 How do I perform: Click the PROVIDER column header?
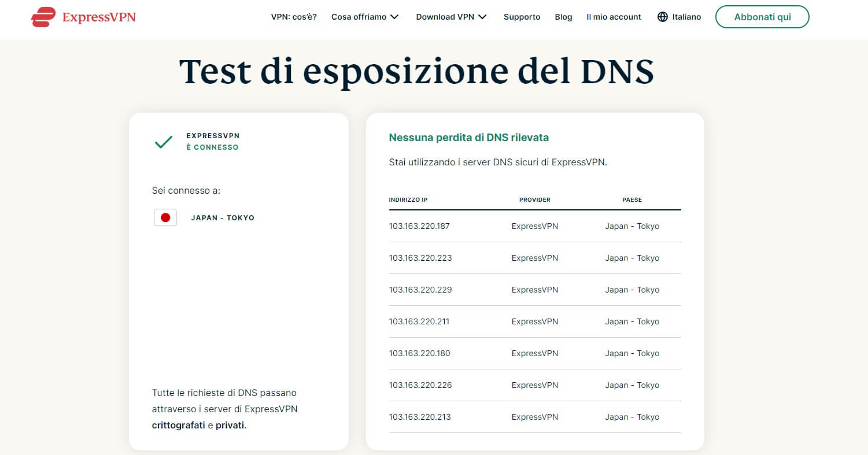click(535, 199)
